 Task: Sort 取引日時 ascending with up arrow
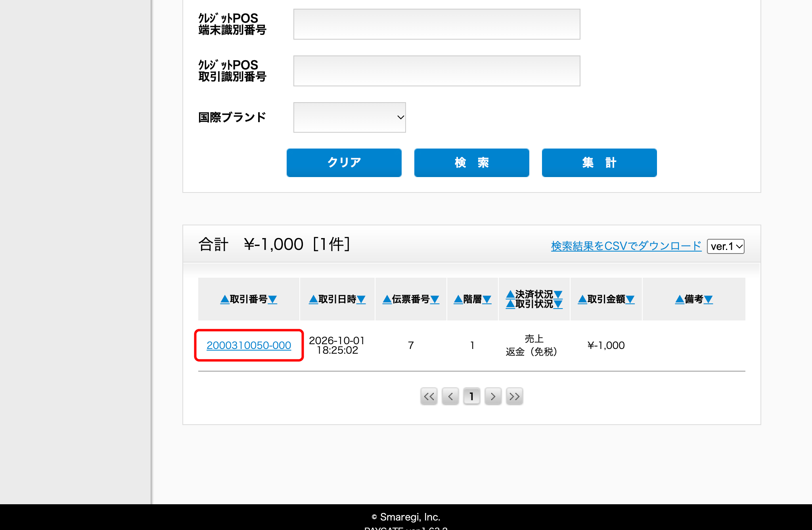(313, 299)
